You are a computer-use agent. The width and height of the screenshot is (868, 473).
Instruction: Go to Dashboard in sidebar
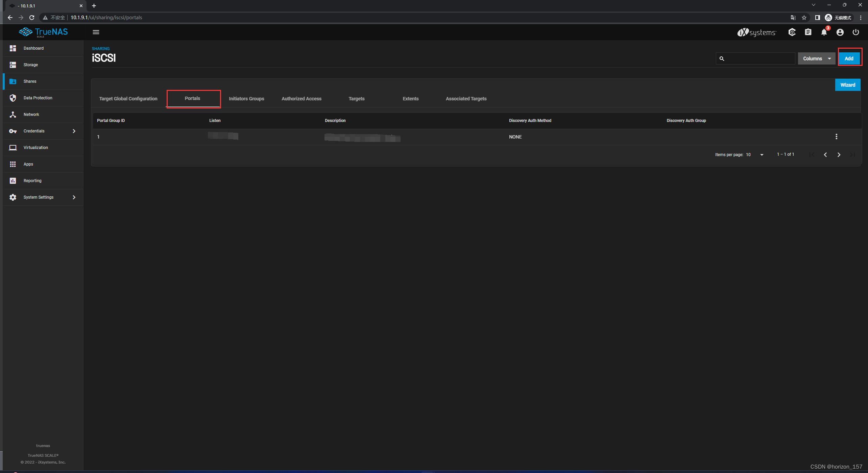[33, 48]
